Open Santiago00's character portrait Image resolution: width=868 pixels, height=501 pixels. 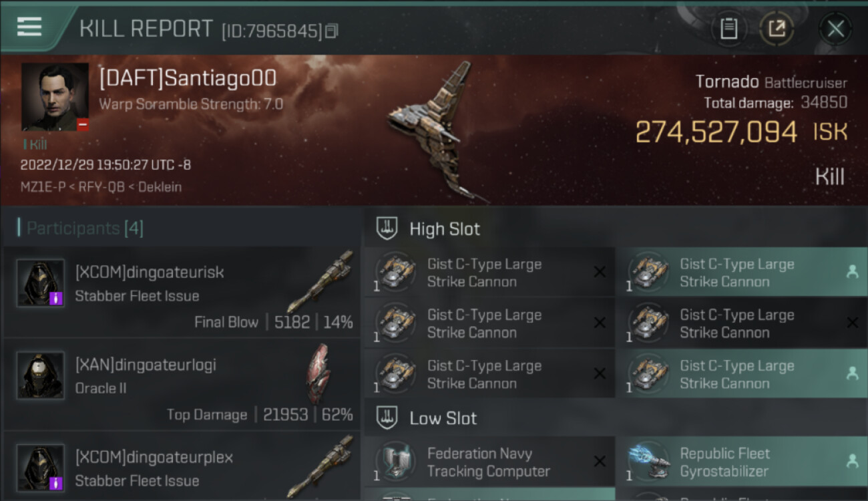pyautogui.click(x=55, y=97)
